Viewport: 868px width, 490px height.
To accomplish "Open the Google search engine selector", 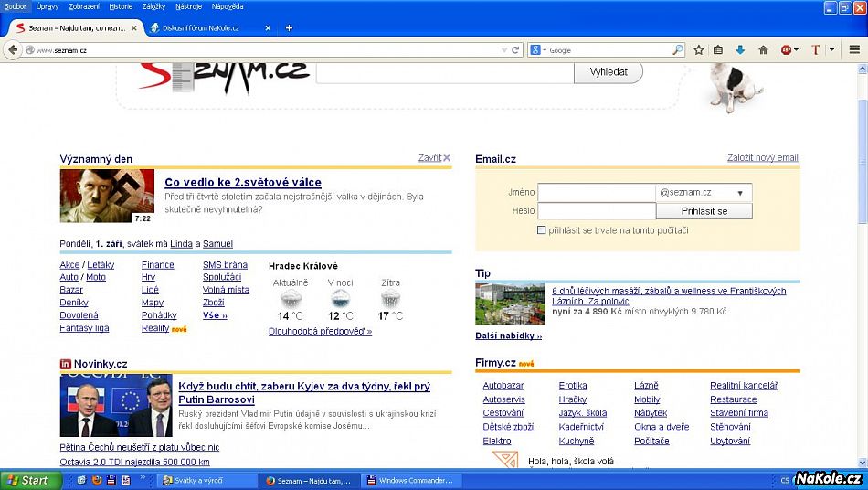I will click(x=537, y=50).
